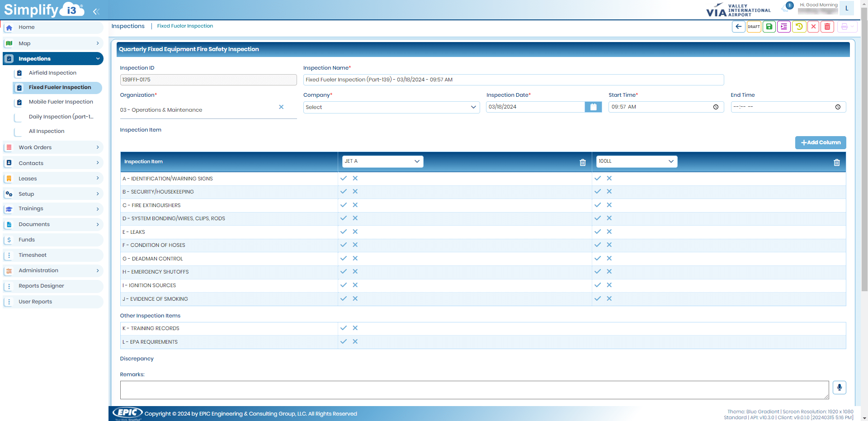
Task: Mark Fire Extinguishers as fail for 100LL
Action: 609,205
